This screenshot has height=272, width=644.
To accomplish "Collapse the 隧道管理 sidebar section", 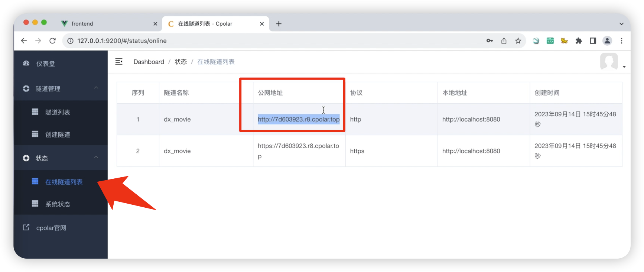I will (96, 88).
